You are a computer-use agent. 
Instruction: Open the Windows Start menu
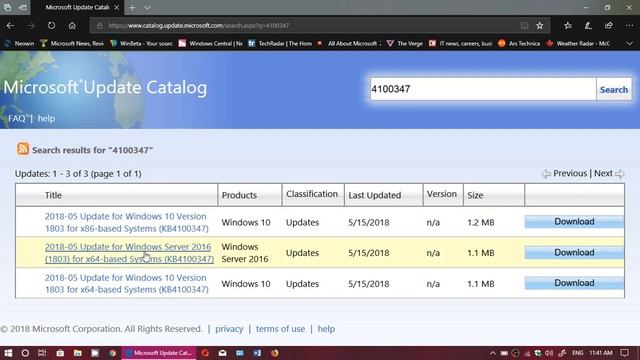8,353
